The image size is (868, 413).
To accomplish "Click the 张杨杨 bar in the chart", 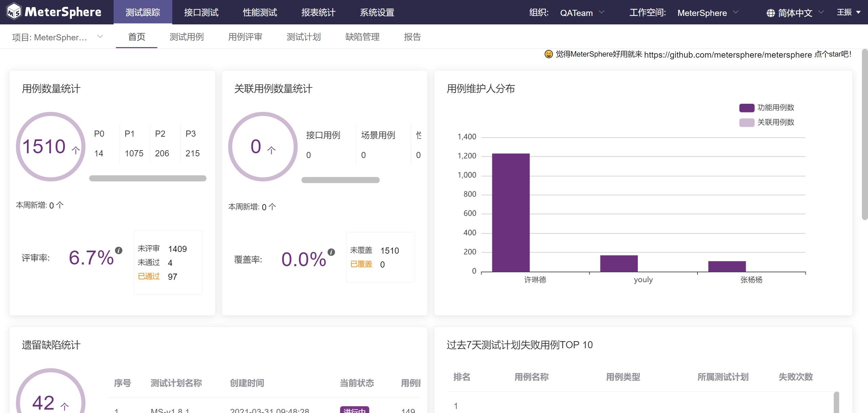I will 727,267.
